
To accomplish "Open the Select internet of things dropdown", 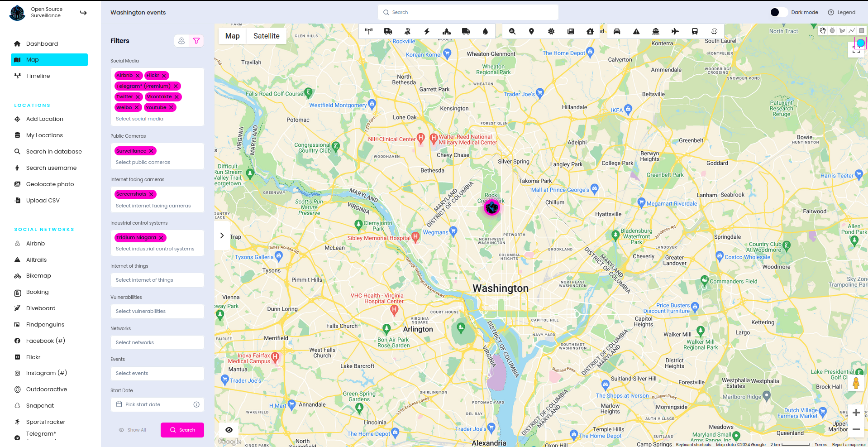I will point(157,280).
